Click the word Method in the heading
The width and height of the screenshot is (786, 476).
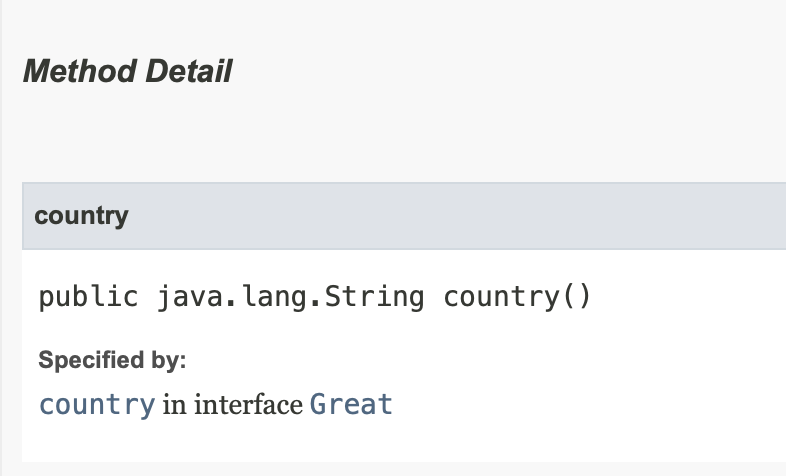point(80,71)
